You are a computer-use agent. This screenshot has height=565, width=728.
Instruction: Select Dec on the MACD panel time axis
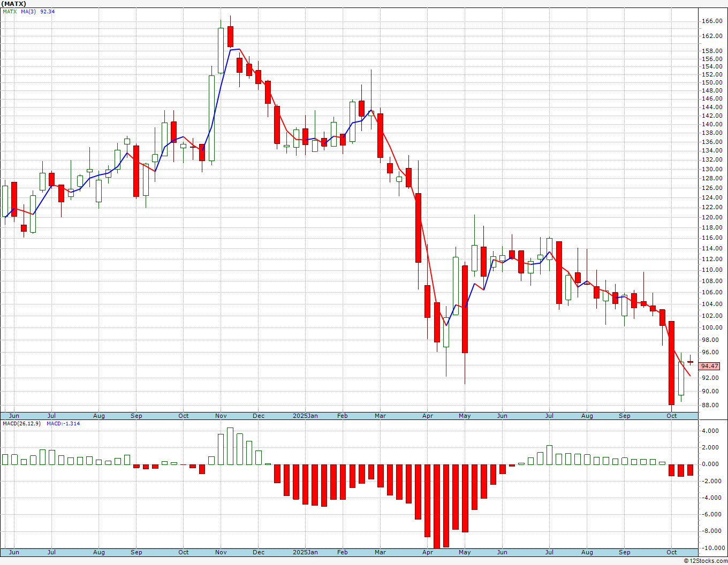[259, 552]
